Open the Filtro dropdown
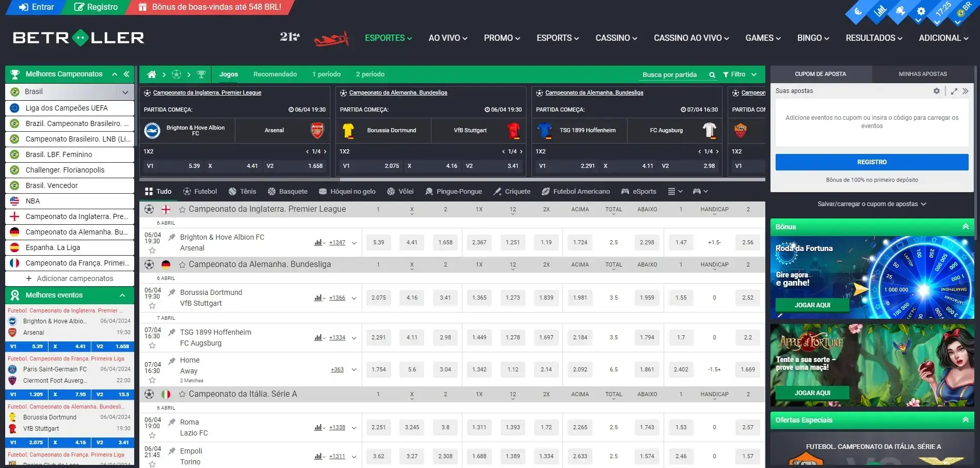 coord(740,74)
